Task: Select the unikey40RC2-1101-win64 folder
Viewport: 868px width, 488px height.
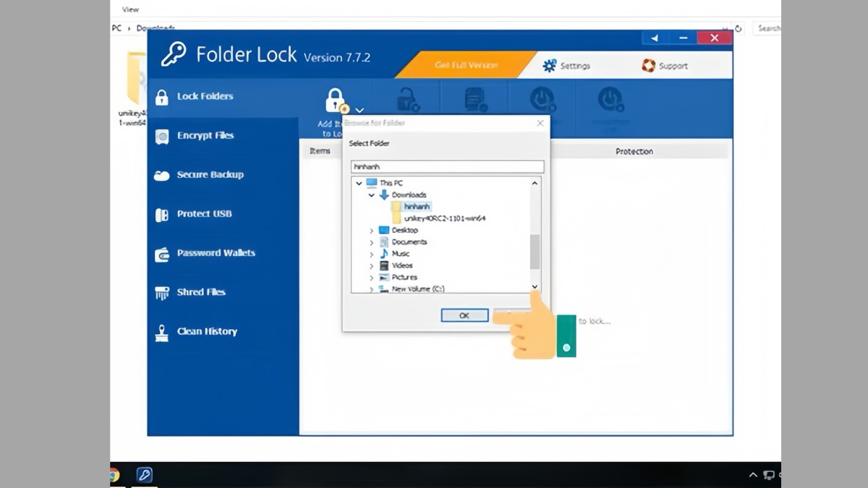Action: 445,218
